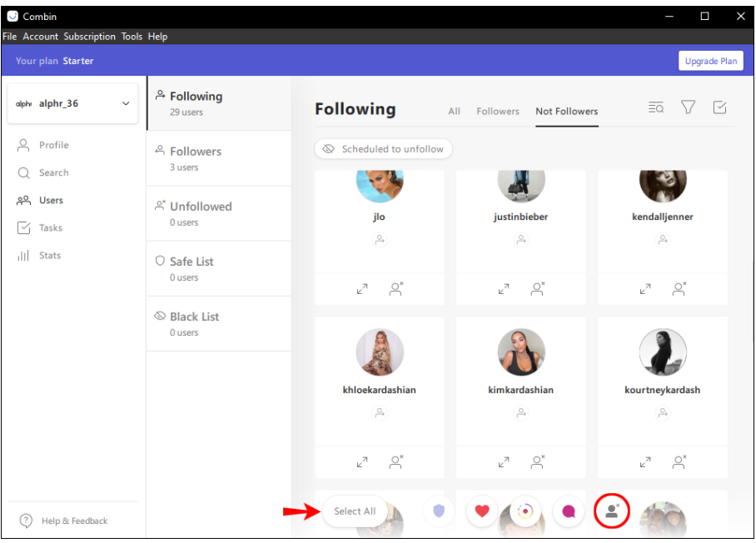Expand jlo's profile card
Image resolution: width=756 pixels, height=543 pixels.
pyautogui.click(x=362, y=289)
